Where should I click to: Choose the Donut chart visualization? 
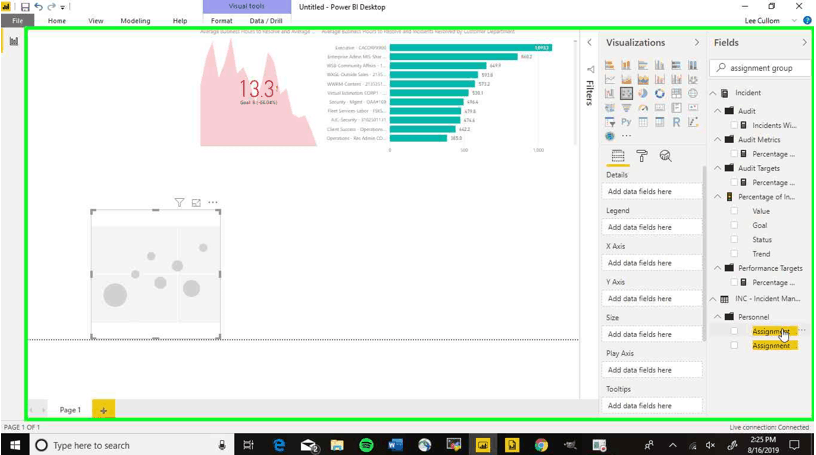[x=659, y=93]
